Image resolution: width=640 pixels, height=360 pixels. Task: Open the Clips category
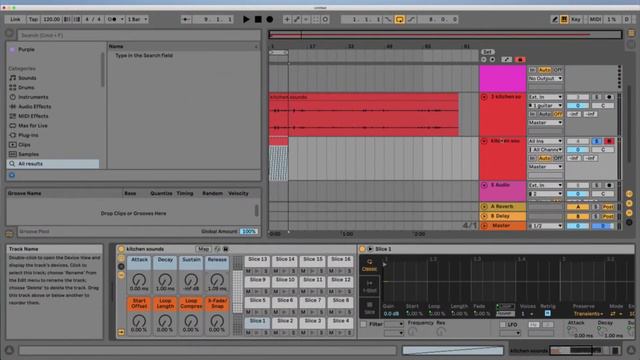[24, 144]
